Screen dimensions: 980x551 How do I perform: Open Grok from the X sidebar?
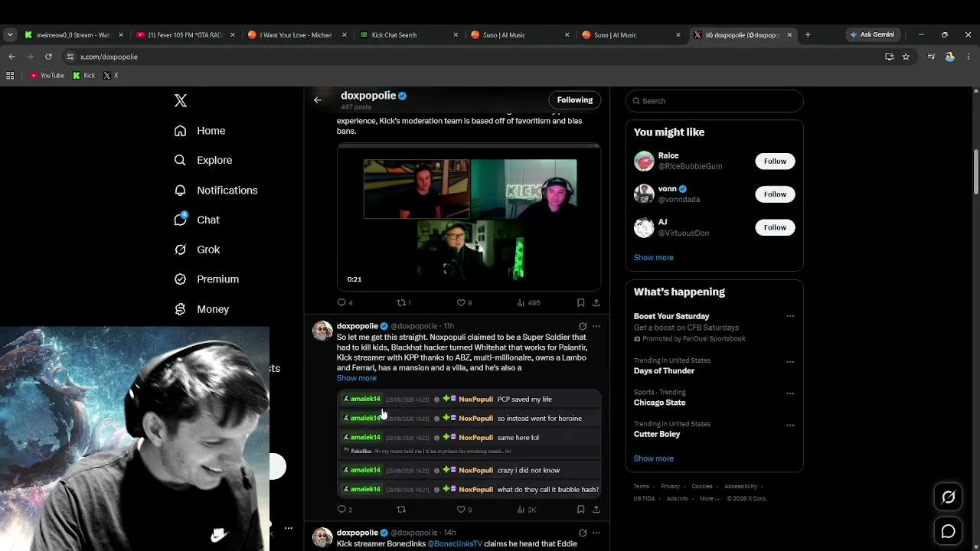(x=197, y=249)
